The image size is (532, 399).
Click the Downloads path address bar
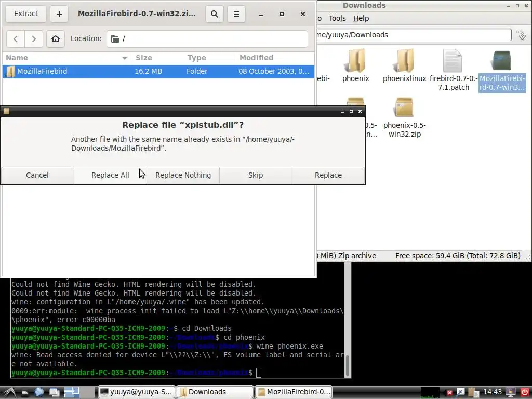click(x=414, y=35)
